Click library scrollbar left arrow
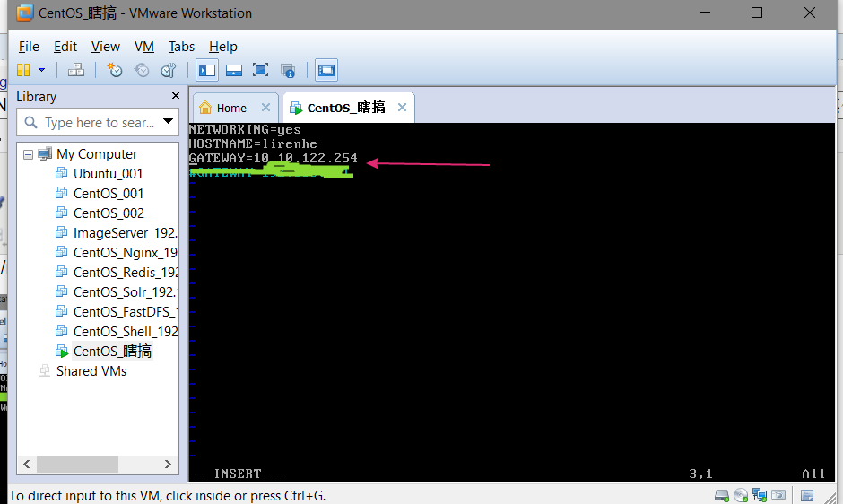 click(27, 464)
